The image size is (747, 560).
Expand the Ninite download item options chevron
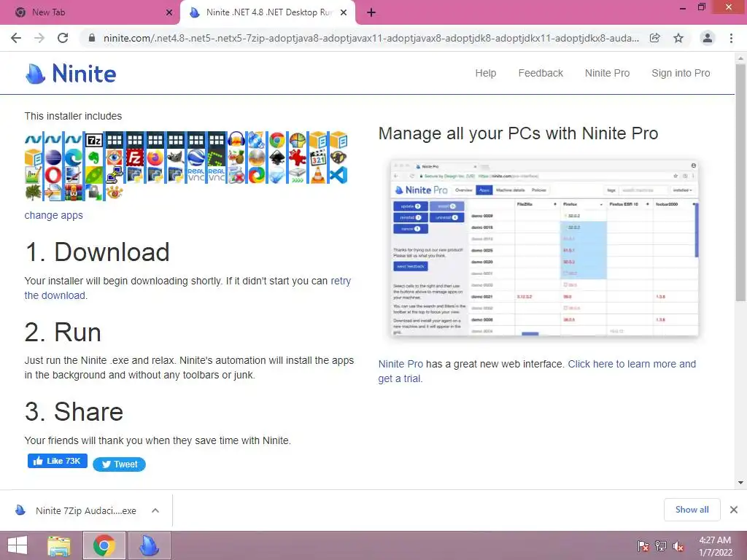coord(155,510)
